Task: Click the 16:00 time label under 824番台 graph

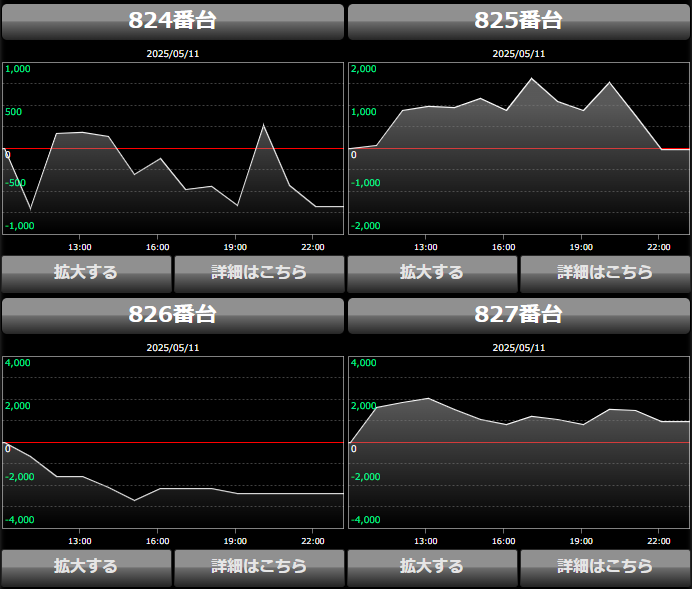Action: pos(158,247)
